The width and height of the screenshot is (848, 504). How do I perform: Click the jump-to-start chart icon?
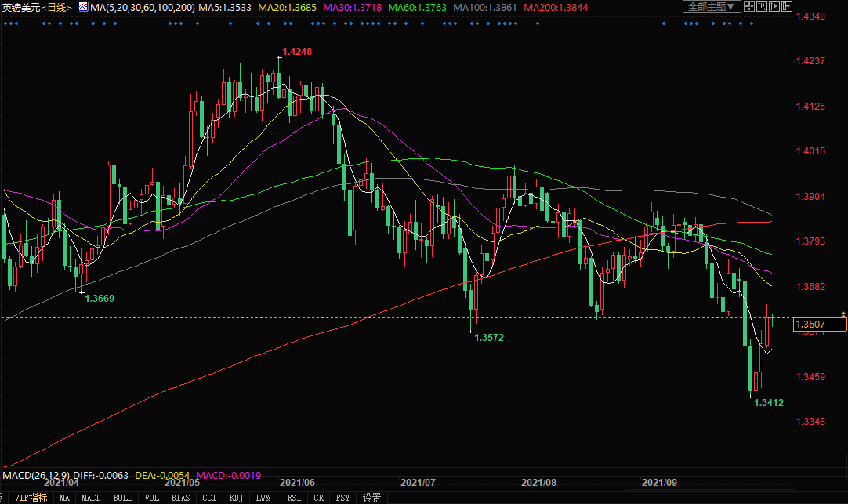click(x=761, y=7)
